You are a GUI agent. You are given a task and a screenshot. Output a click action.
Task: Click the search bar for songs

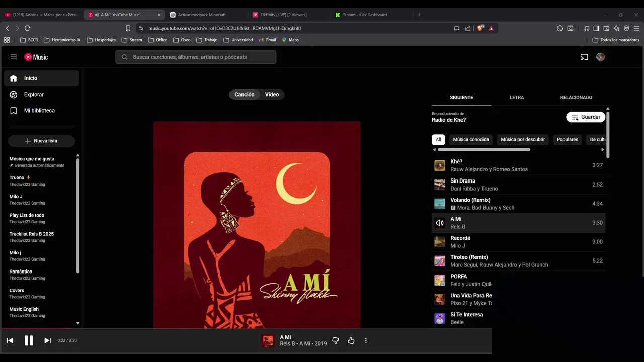click(x=196, y=57)
